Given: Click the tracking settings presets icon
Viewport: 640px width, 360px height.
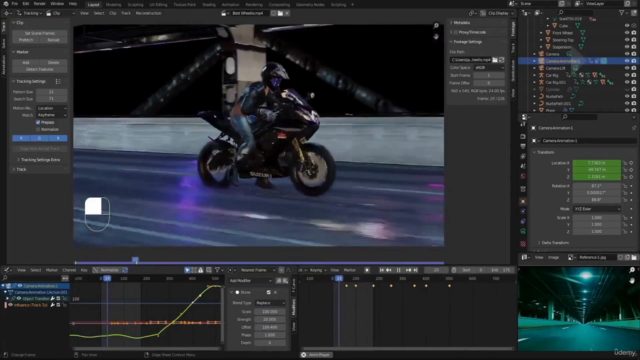Looking at the screenshot, I should coord(58,82).
